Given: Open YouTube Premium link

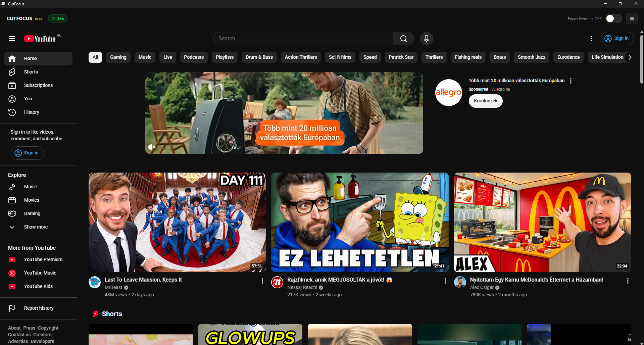Looking at the screenshot, I should coord(38,260).
